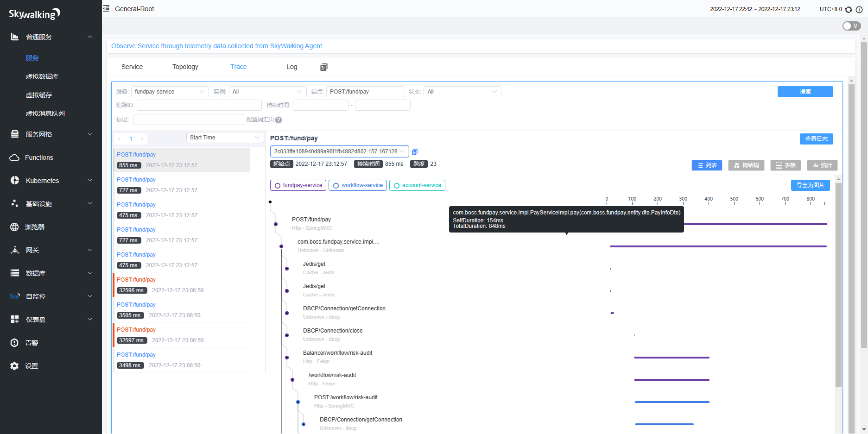Click the Skywalking logo
Viewport: 868px width, 434px height.
pos(35,14)
